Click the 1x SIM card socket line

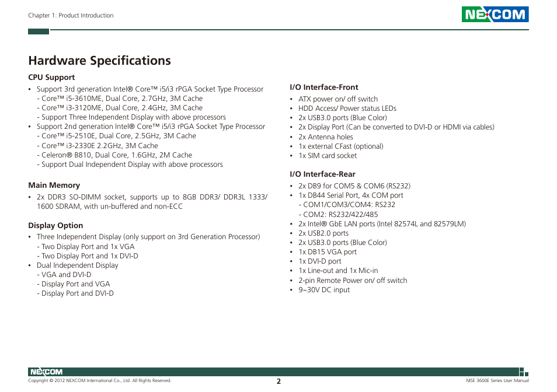[x=328, y=156]
